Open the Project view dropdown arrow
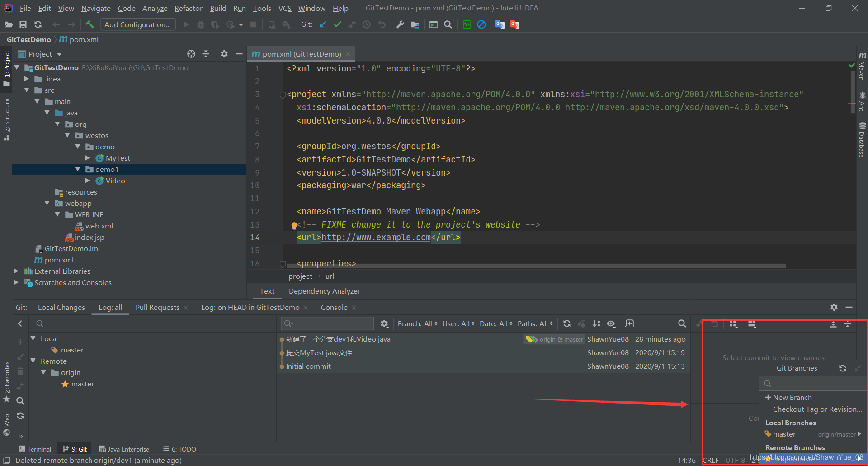 (59, 54)
